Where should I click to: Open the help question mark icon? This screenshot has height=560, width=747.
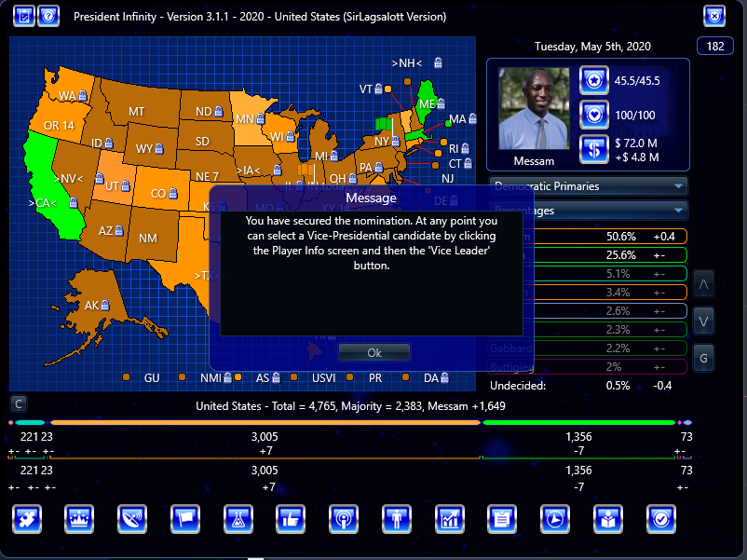pyautogui.click(x=48, y=16)
